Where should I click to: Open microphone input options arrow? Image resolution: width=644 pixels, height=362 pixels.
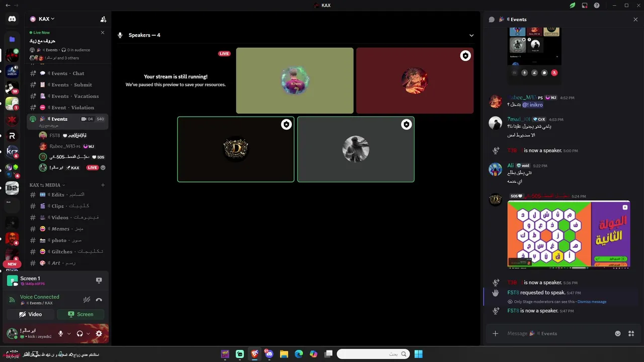coord(69,333)
